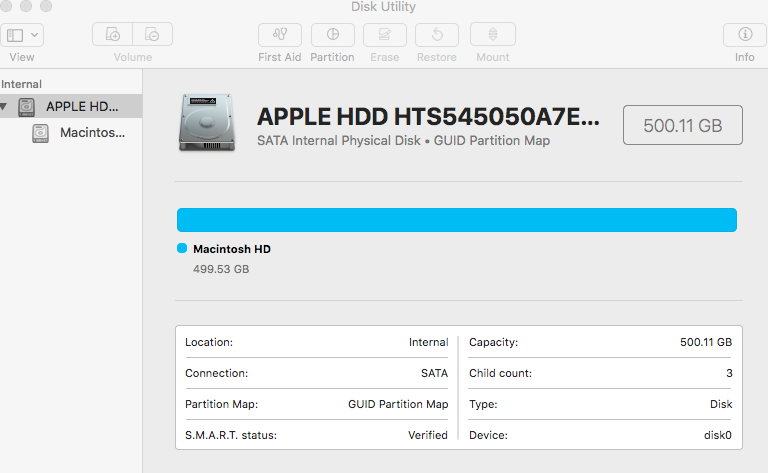Click the Mount toolbar icon

pos(493,35)
